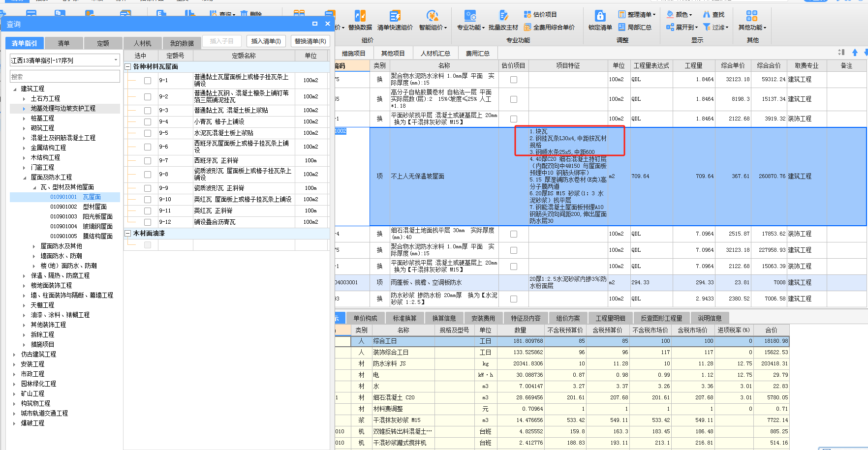Open the 工程量明细 bottom tab
The image size is (868, 450).
(x=610, y=318)
